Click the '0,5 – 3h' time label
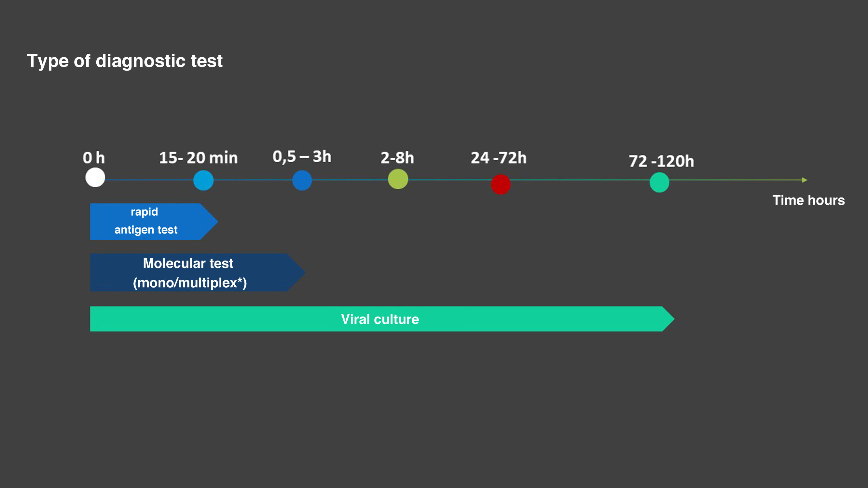868x488 pixels. (x=302, y=156)
